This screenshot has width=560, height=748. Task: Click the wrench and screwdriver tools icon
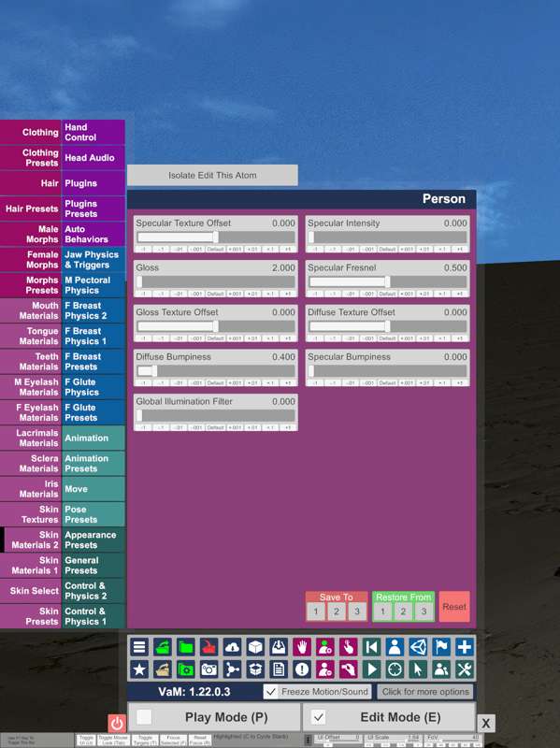[465, 669]
